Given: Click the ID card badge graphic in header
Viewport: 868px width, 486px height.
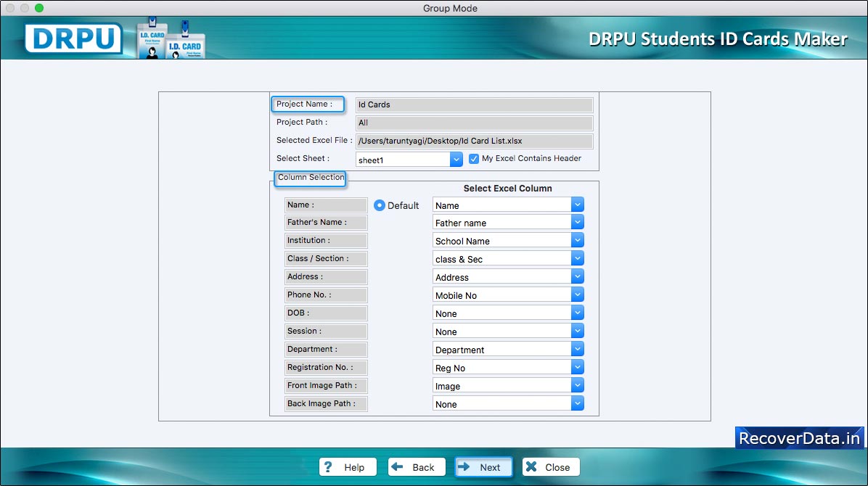Looking at the screenshot, I should coord(171,38).
